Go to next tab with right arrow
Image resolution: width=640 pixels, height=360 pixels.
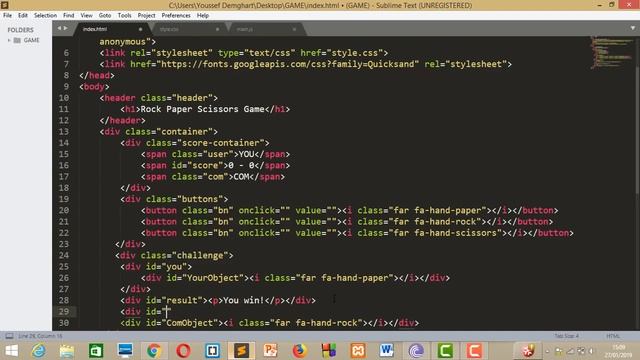pos(66,28)
